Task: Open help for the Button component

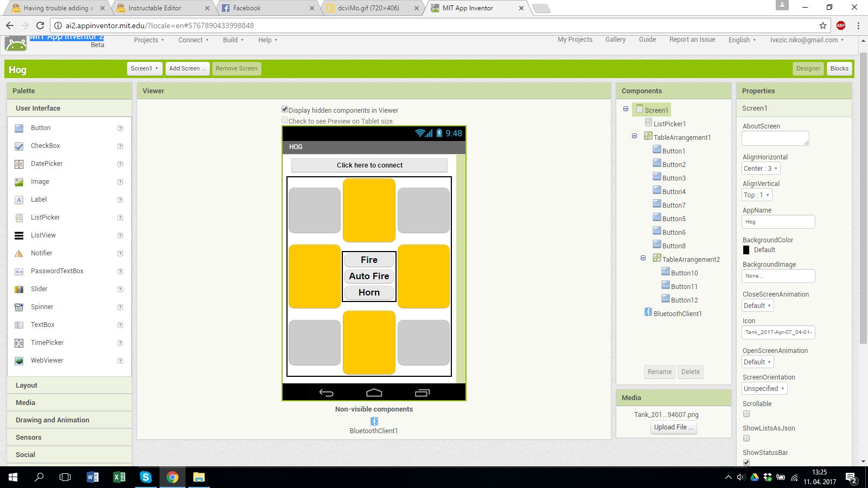Action: click(120, 129)
